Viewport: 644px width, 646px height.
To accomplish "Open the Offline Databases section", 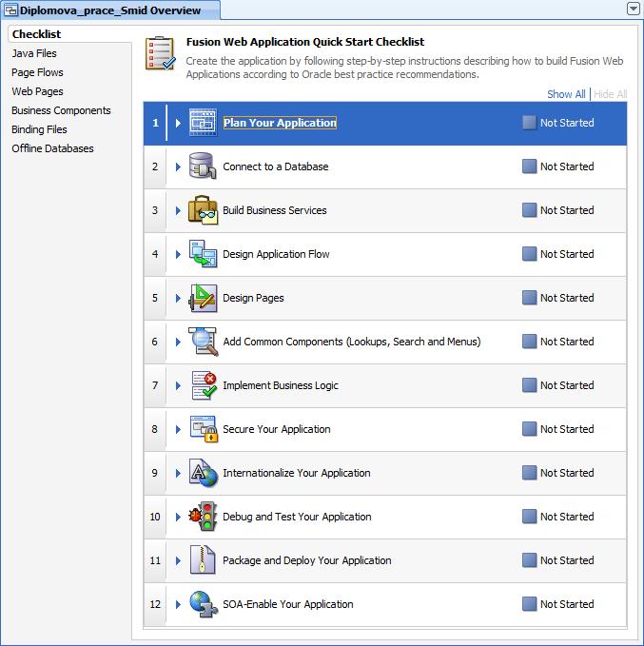I will click(52, 148).
